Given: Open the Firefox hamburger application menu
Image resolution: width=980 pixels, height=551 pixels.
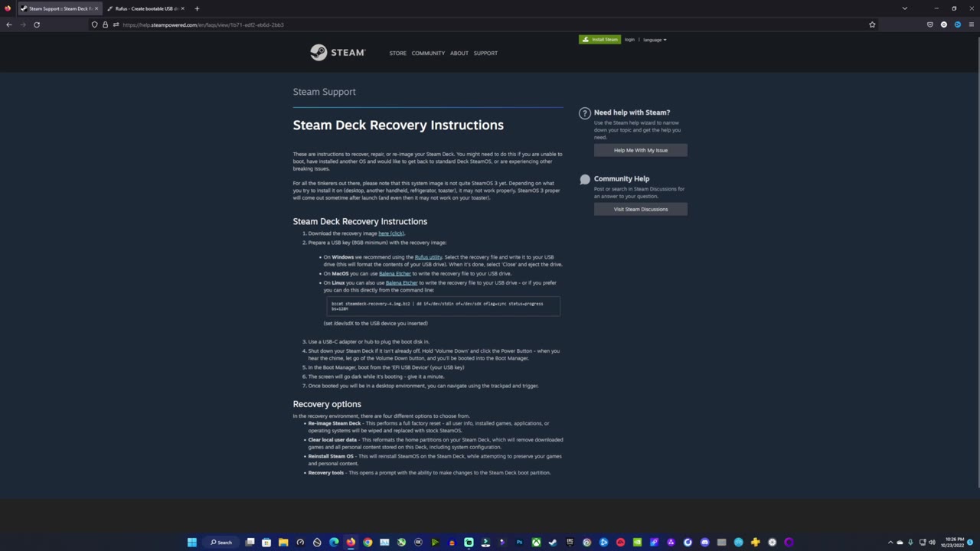Looking at the screenshot, I should 971,24.
